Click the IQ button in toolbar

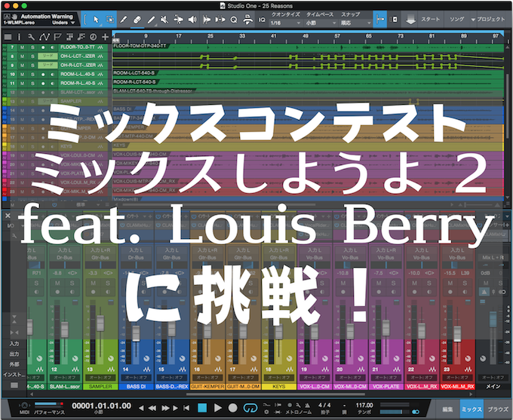(x=262, y=20)
